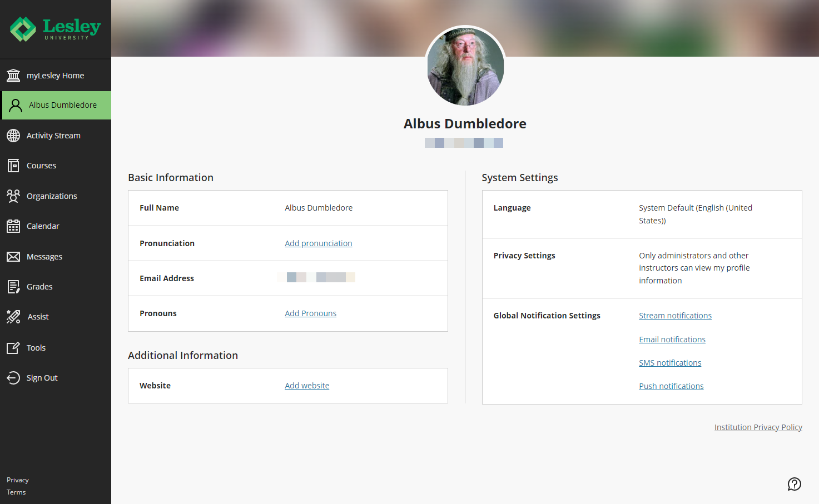Click the blurred Email Address value
819x504 pixels.
pos(316,277)
